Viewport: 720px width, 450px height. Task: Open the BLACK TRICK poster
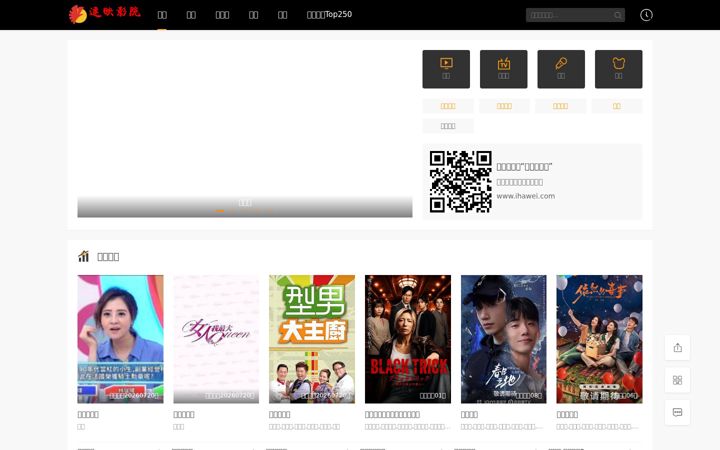408,339
